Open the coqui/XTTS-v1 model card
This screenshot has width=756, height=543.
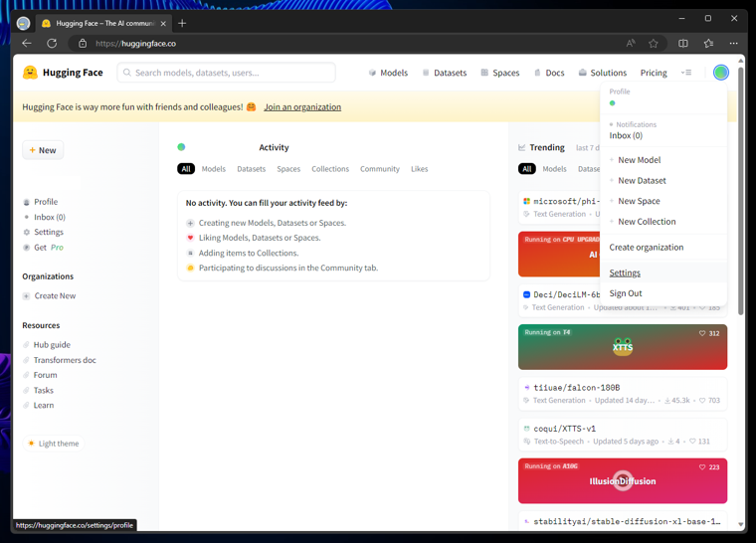(x=623, y=435)
